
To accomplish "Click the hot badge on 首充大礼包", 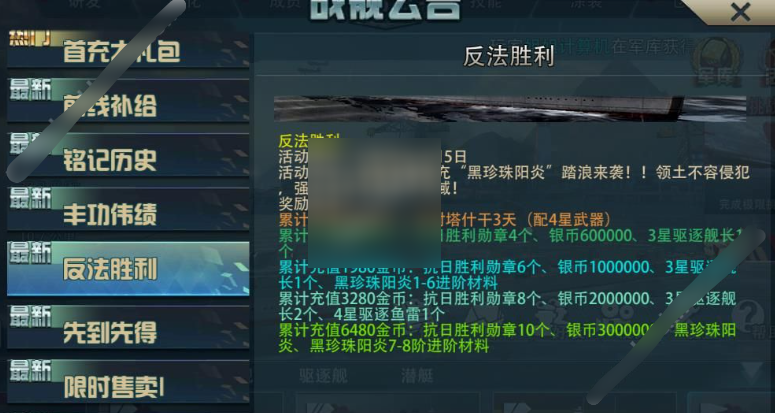I will pyautogui.click(x=30, y=39).
